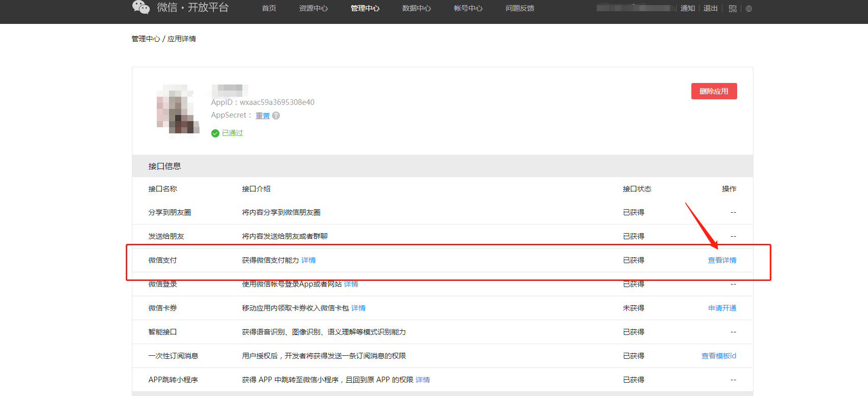Click 微信支付 interface name
This screenshot has width=868, height=396.
162,260
